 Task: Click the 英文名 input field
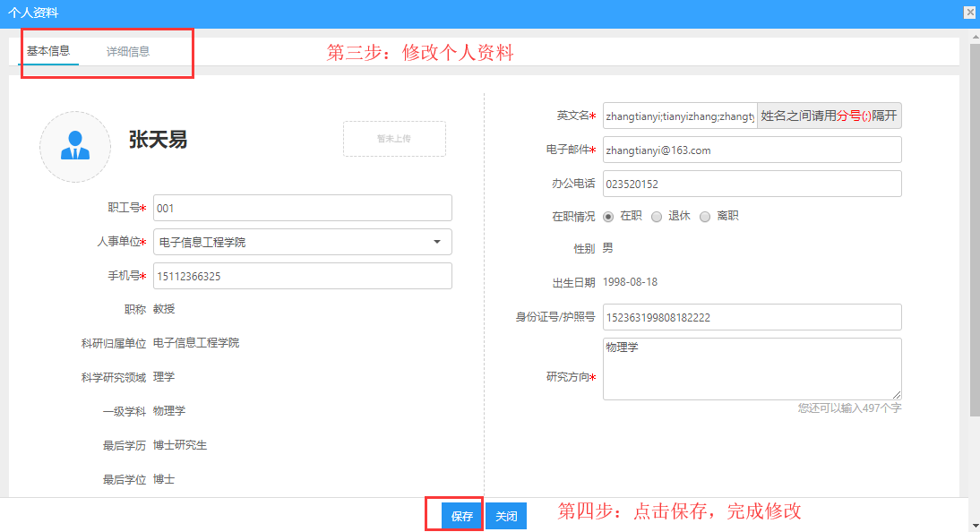(x=680, y=116)
